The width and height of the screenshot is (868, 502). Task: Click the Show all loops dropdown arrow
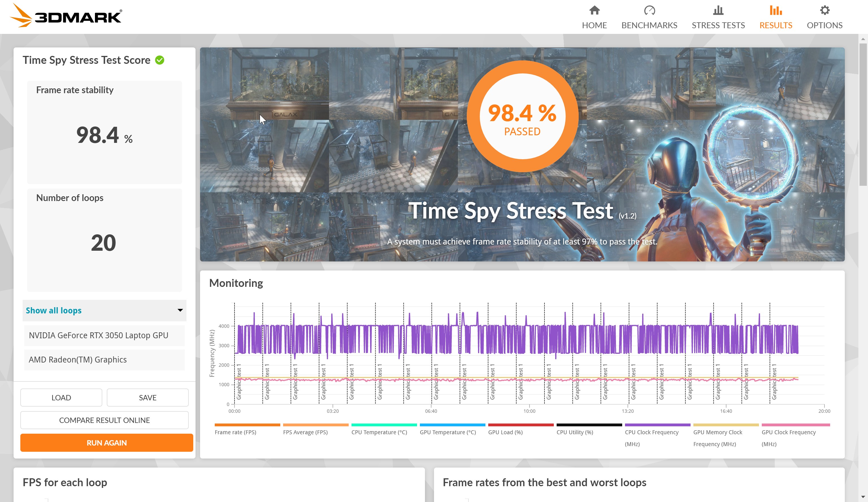[180, 310]
